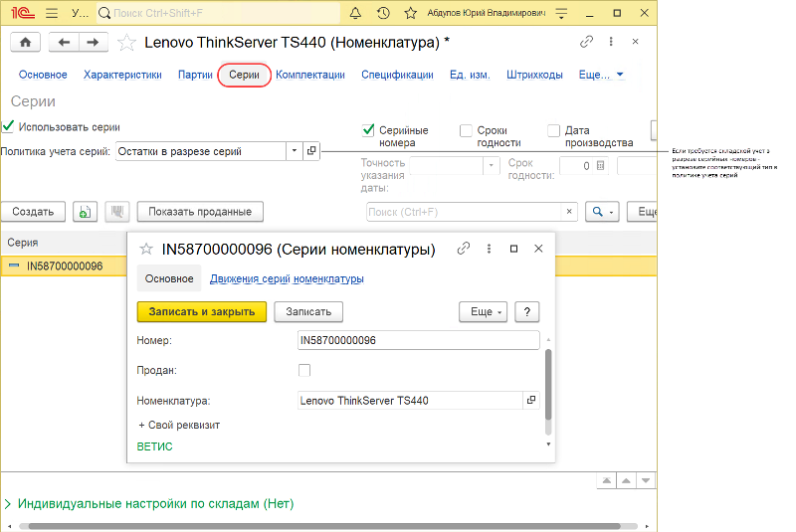Click the bottom horizontal scrollbar
The width and height of the screenshot is (796, 532).
[x=324, y=526]
